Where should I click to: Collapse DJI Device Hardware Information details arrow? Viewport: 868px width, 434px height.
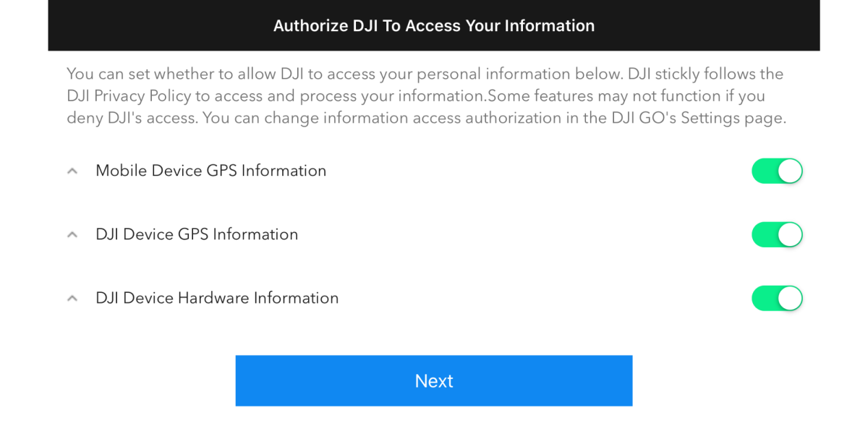[x=72, y=298]
